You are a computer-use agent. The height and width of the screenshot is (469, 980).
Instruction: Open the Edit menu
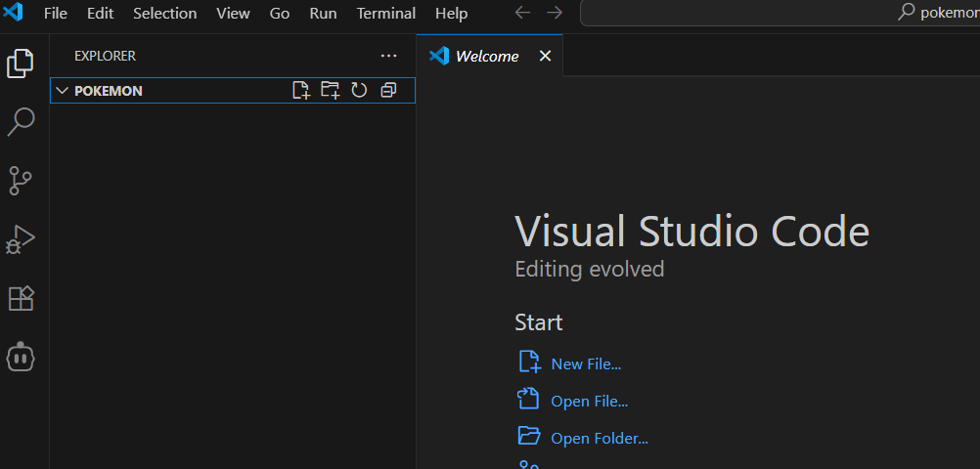click(x=100, y=13)
